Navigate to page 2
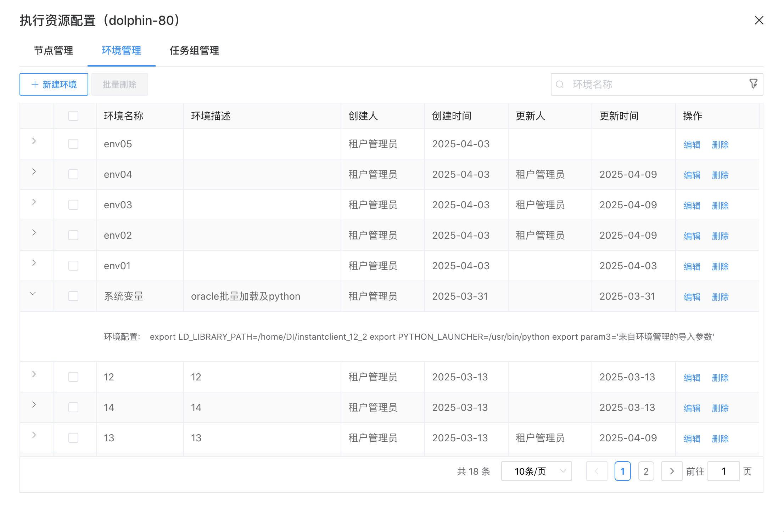The width and height of the screenshot is (784, 532). [x=646, y=471]
